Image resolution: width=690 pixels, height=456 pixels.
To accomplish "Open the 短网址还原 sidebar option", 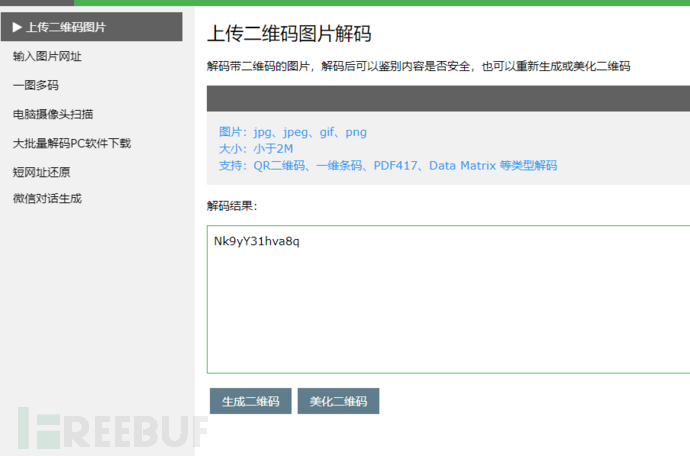I will point(41,172).
